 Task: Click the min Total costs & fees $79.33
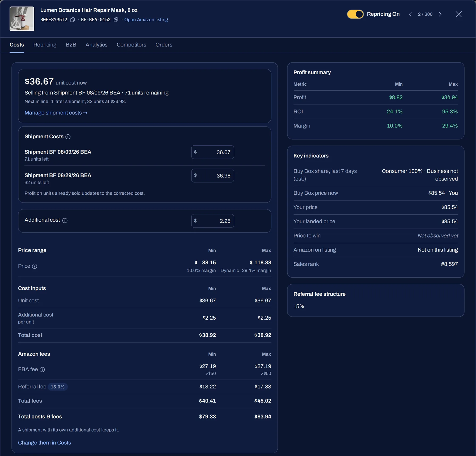[207, 417]
